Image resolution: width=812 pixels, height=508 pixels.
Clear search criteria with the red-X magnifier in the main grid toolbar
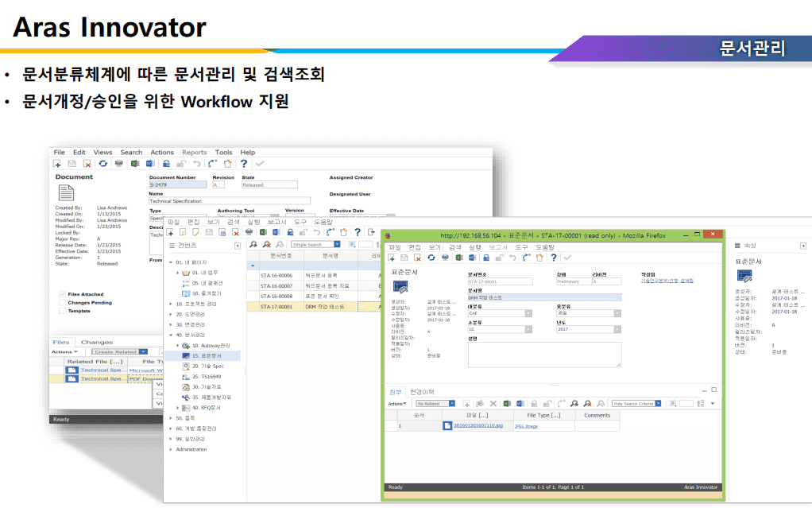click(267, 245)
